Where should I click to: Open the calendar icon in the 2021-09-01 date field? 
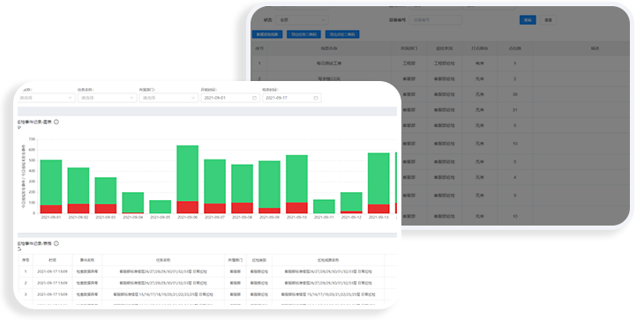click(254, 98)
